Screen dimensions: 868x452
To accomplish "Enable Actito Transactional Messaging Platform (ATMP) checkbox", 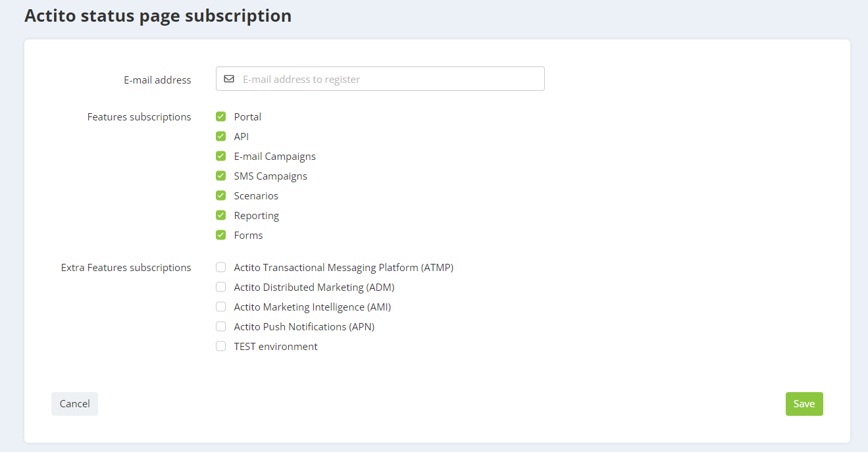I will 221,268.
